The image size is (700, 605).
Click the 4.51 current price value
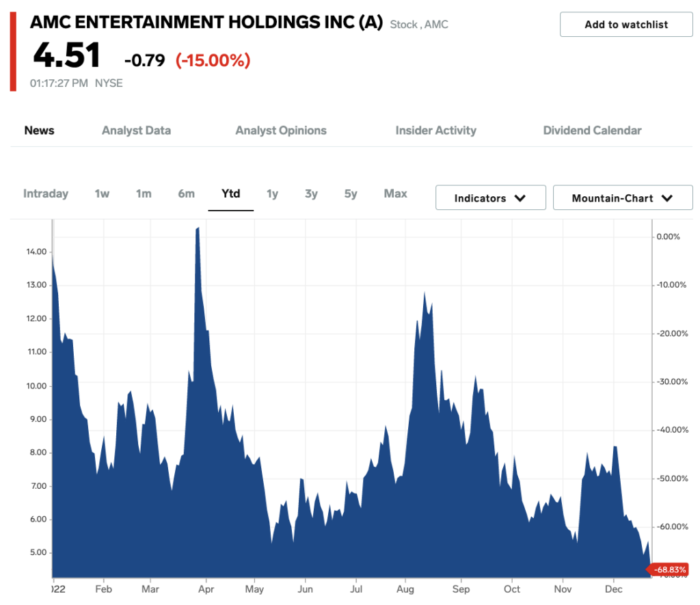coord(66,55)
